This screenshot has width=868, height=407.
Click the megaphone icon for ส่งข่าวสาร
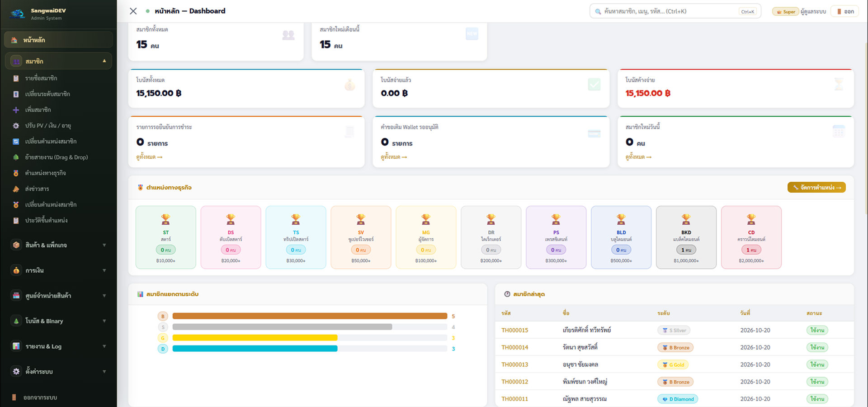tap(16, 189)
